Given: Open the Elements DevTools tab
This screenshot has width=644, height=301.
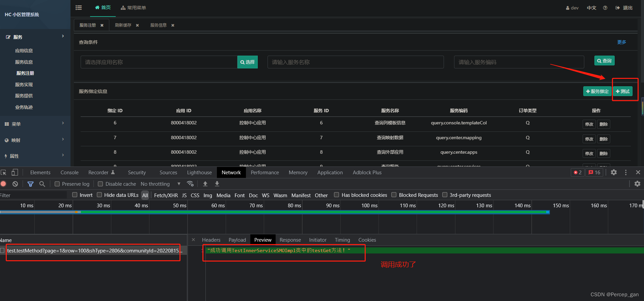Looking at the screenshot, I should click(40, 172).
